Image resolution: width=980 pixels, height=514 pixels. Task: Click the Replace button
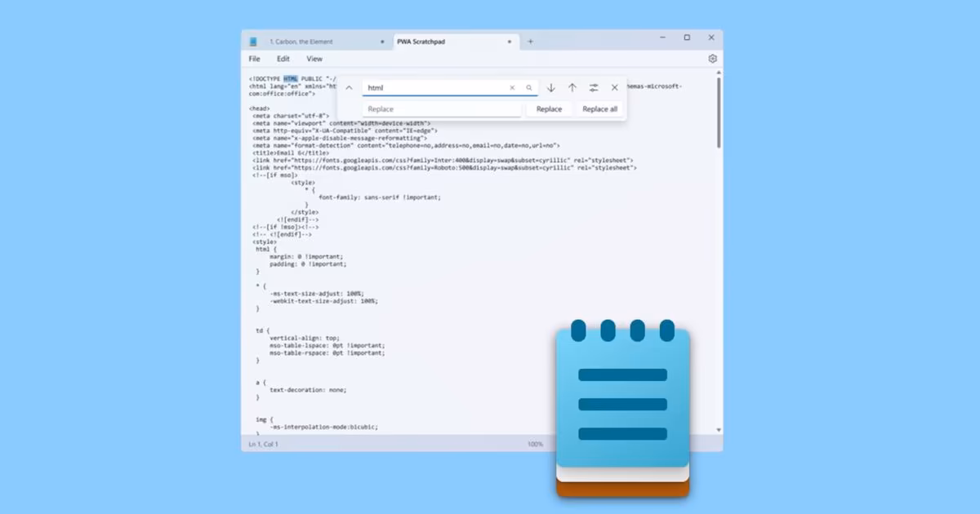(549, 109)
